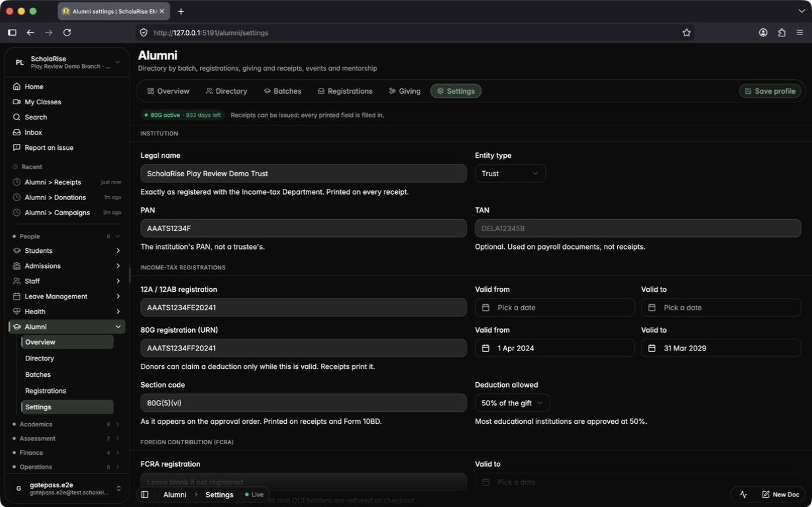
Task: Open the browser hamburger menu
Action: [799, 32]
